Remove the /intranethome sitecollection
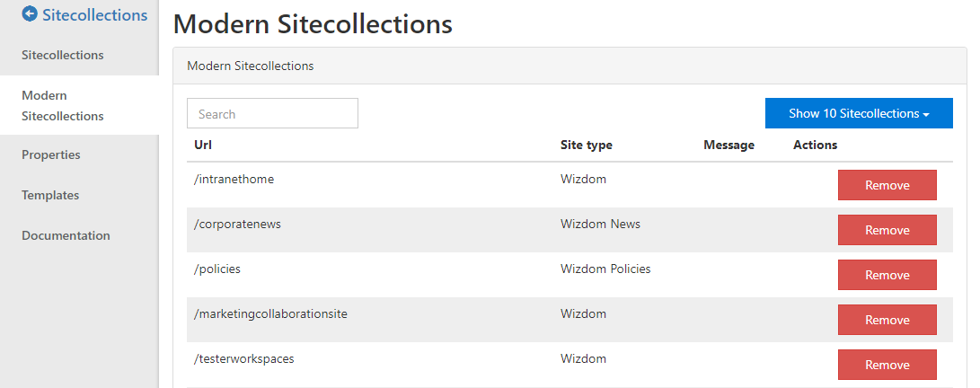The width and height of the screenshot is (980, 388). (887, 185)
